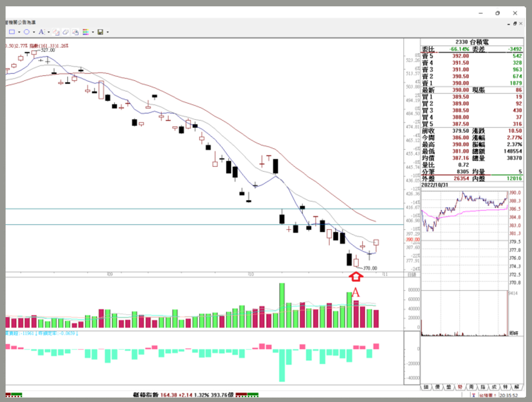Click buy 4 price 388.00

[x=461, y=117]
